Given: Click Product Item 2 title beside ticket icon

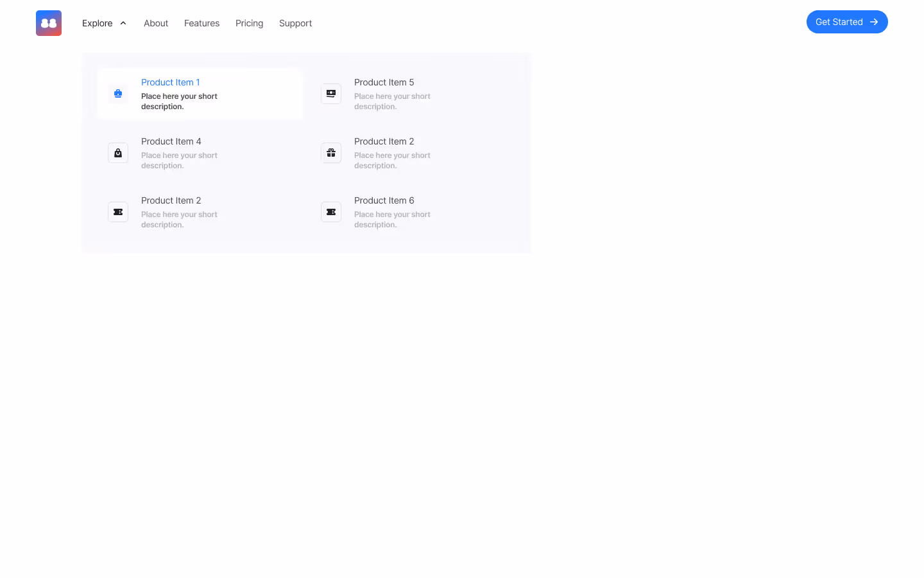Looking at the screenshot, I should click(171, 200).
